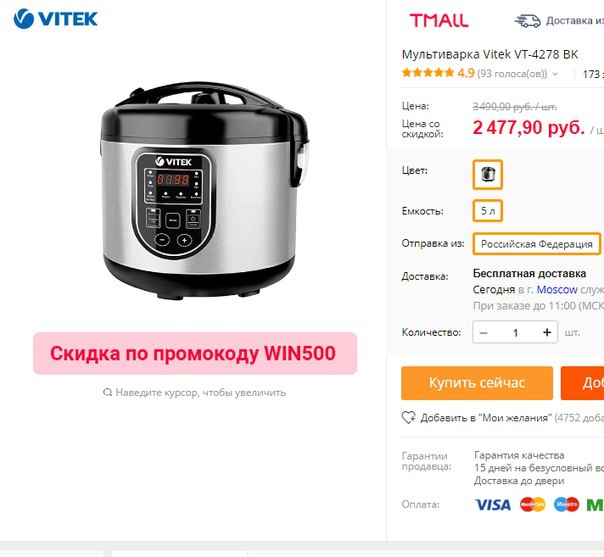Click the wishlist heart icon

click(x=408, y=418)
